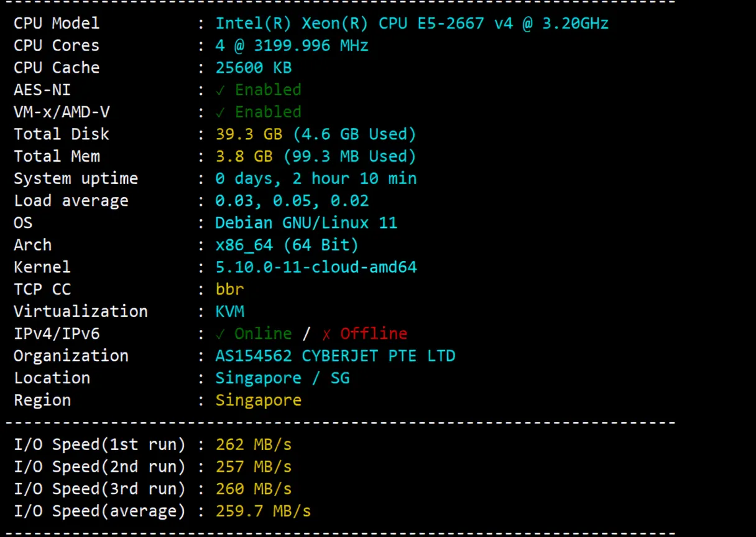Select the Total Mem 3.8 GB value

point(316,156)
